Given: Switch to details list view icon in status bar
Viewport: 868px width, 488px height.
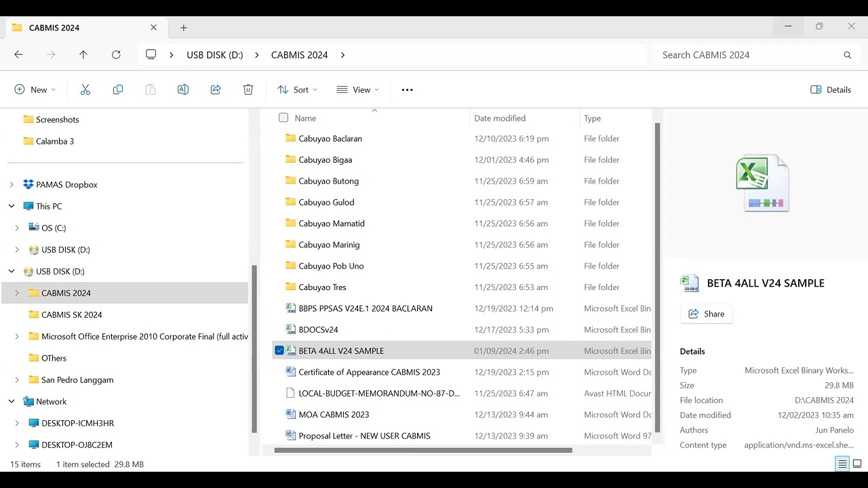Looking at the screenshot, I should (x=842, y=464).
